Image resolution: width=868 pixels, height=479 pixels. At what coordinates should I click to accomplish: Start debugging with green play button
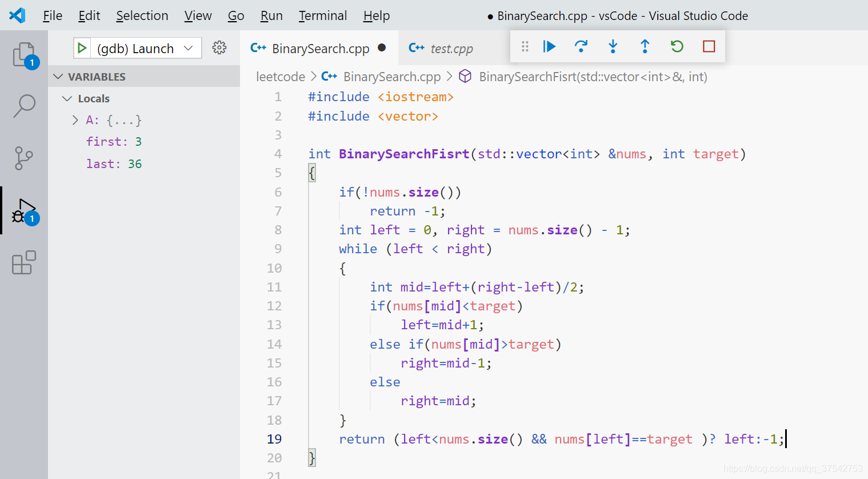82,48
